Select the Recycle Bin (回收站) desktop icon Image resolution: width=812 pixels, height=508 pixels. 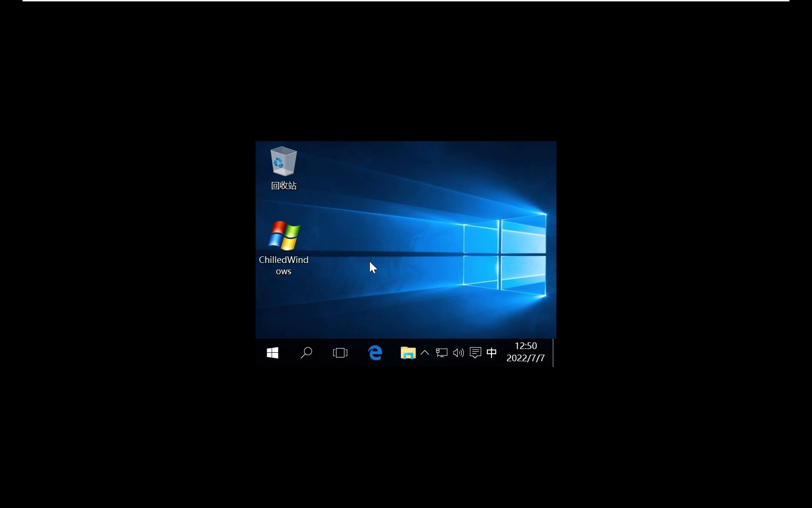[283, 168]
